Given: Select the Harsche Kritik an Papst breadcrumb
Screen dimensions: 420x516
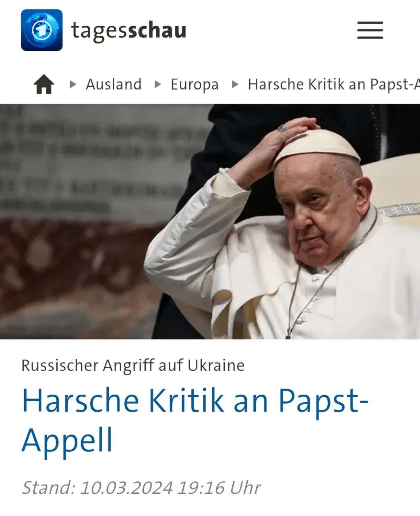Looking at the screenshot, I should pyautogui.click(x=334, y=84).
